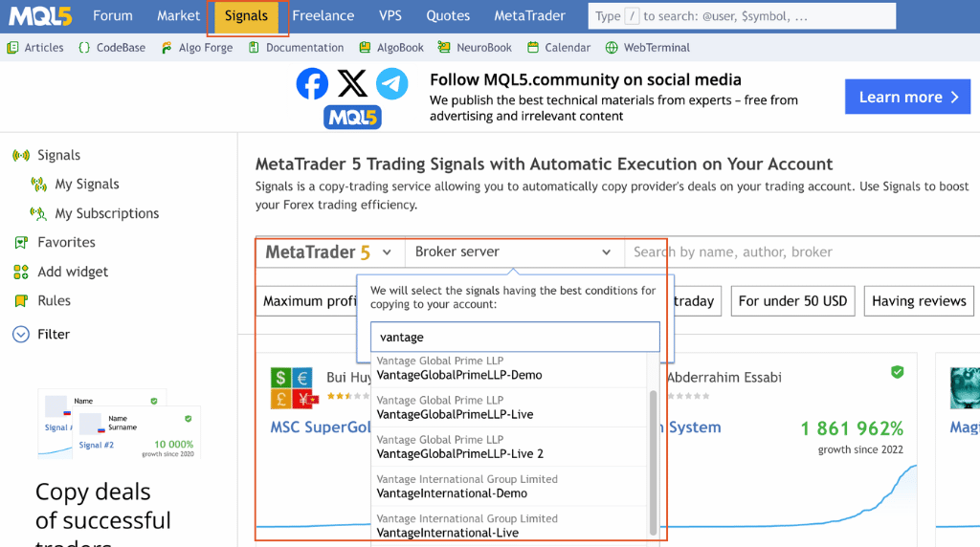The width and height of the screenshot is (980, 547).
Task: Open the MetaTrader 5 platform dropdown
Action: tap(329, 252)
